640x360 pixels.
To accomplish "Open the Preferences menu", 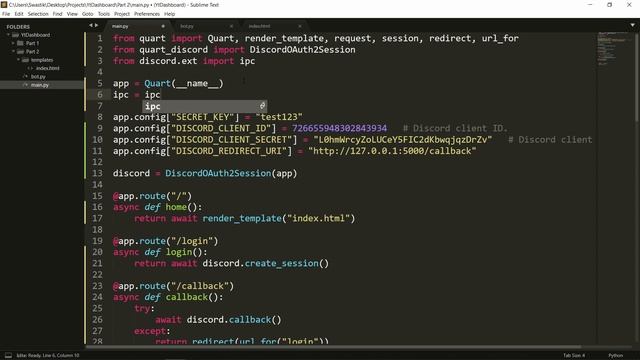I will [x=147, y=14].
